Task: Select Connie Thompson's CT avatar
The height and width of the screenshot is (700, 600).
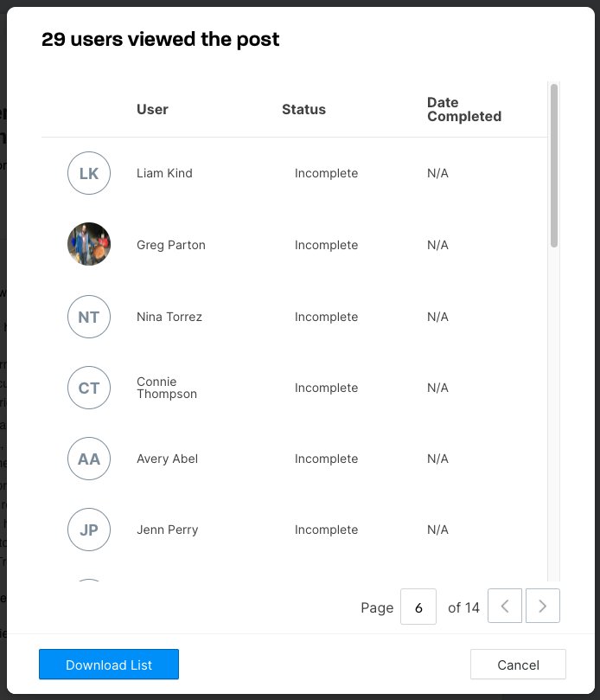Action: [89, 388]
